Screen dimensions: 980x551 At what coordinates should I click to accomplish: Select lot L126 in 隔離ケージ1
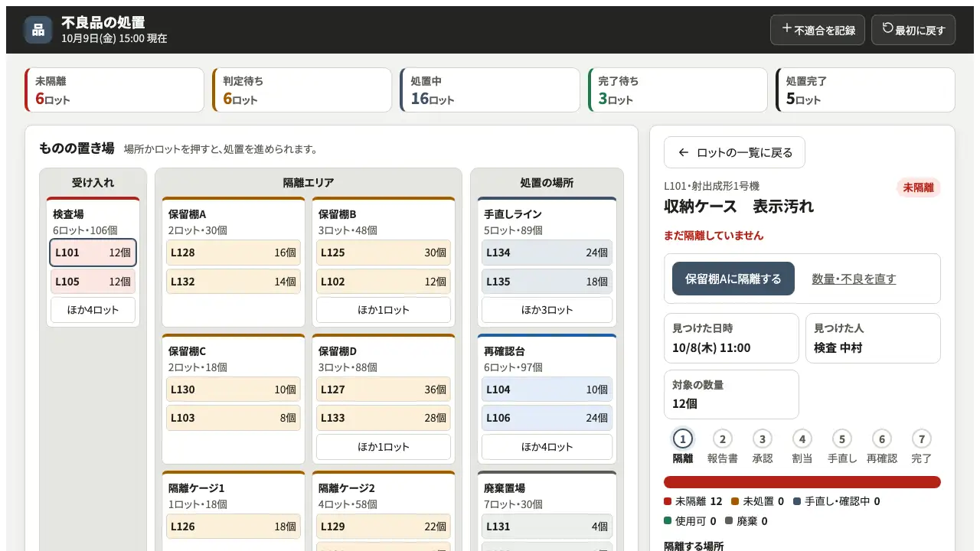point(234,527)
